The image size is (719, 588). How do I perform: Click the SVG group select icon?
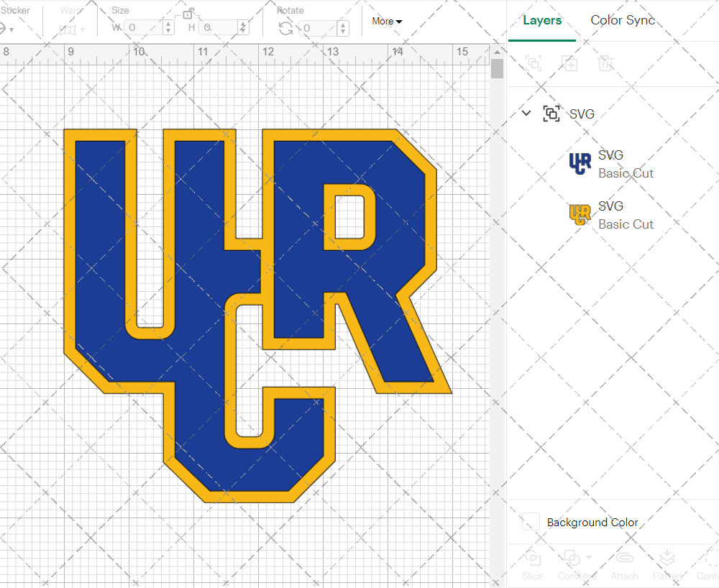550,114
